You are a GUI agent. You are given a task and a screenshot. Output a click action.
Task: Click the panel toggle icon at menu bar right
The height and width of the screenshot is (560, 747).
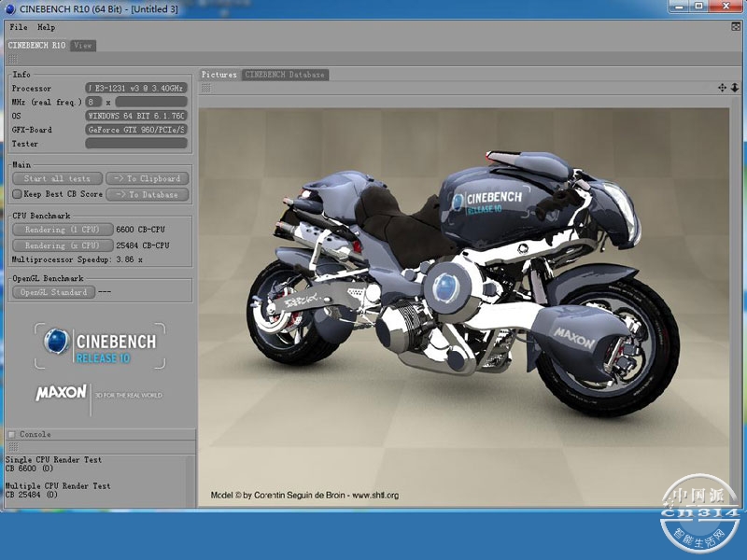pyautogui.click(x=736, y=27)
